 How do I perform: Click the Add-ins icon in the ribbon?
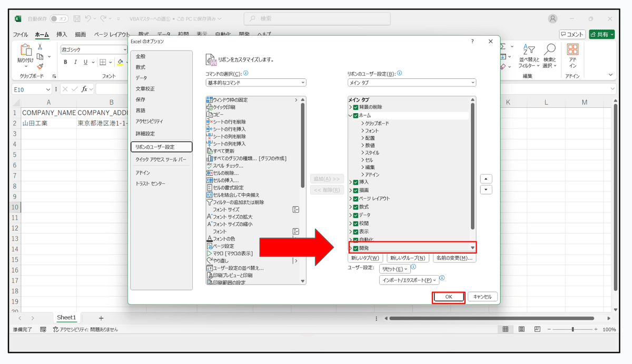573,49
